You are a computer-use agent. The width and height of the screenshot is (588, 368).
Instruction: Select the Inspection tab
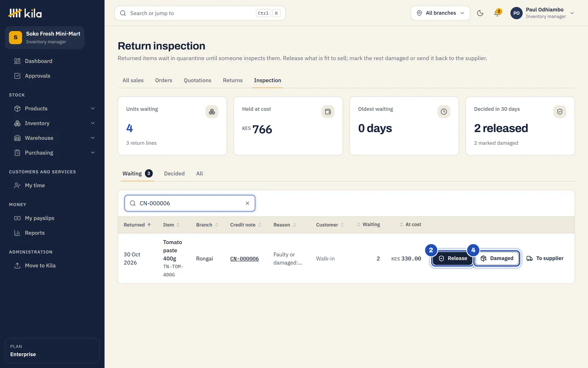tap(267, 80)
